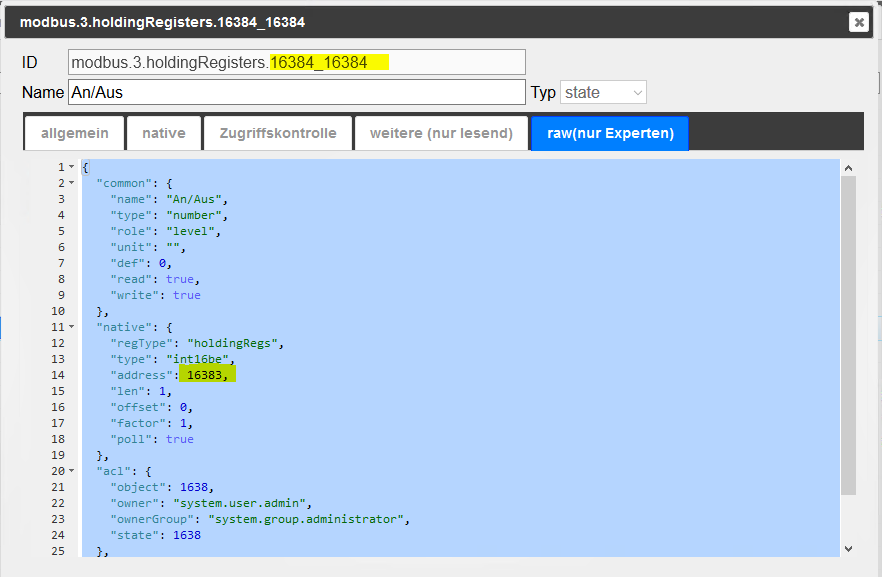Switch to the allgemein tab
882x577 pixels.
coord(73,133)
